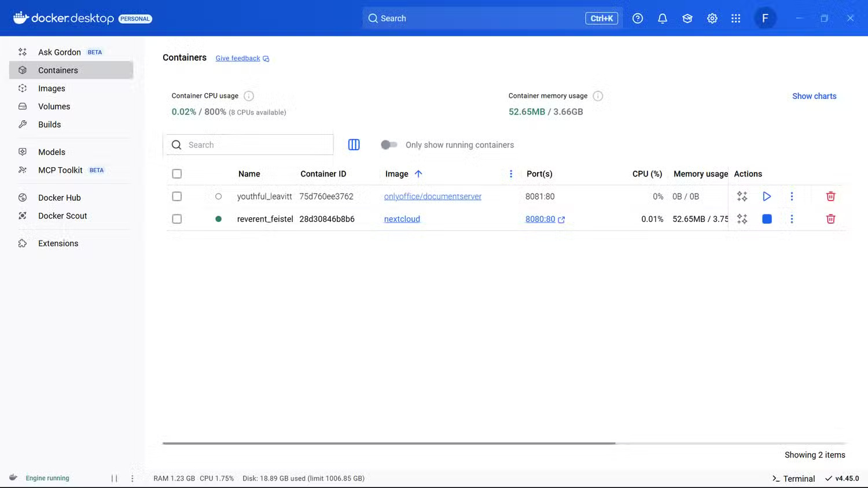The width and height of the screenshot is (868, 488).
Task: Open more actions menu for reverent_feistel
Action: (x=792, y=219)
